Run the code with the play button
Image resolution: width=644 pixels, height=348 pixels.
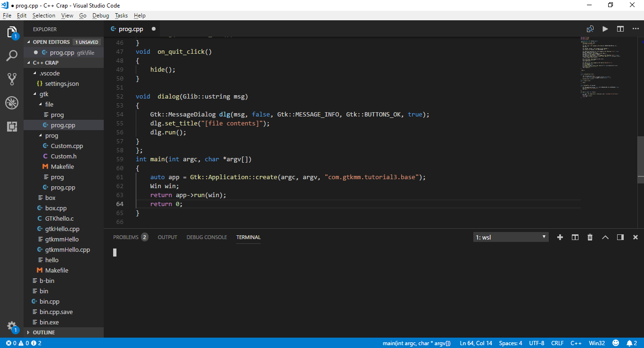click(605, 29)
